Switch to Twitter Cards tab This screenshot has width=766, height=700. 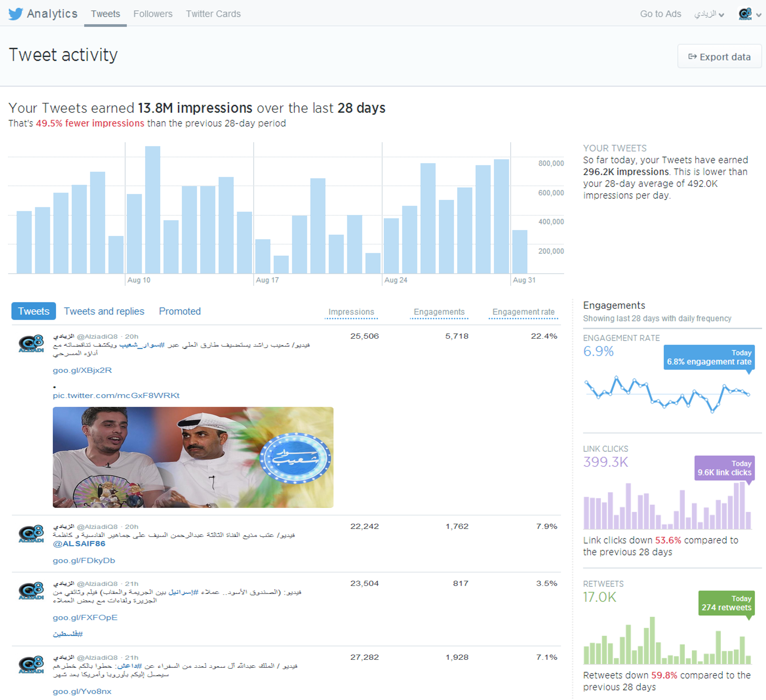click(213, 14)
